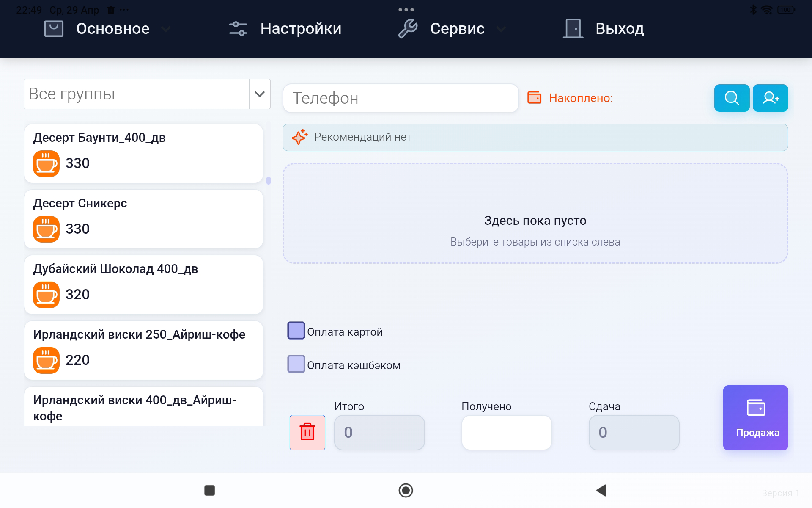Click the red trash clear-order button

(307, 432)
